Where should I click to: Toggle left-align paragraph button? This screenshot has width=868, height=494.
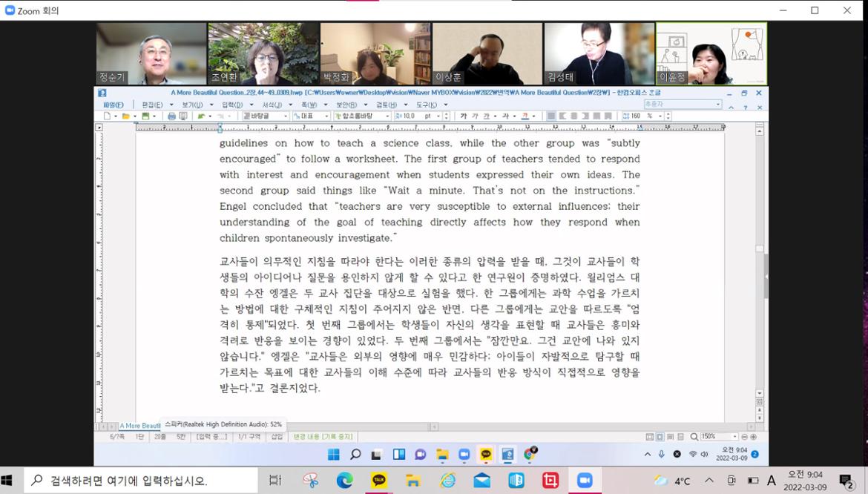pos(562,116)
